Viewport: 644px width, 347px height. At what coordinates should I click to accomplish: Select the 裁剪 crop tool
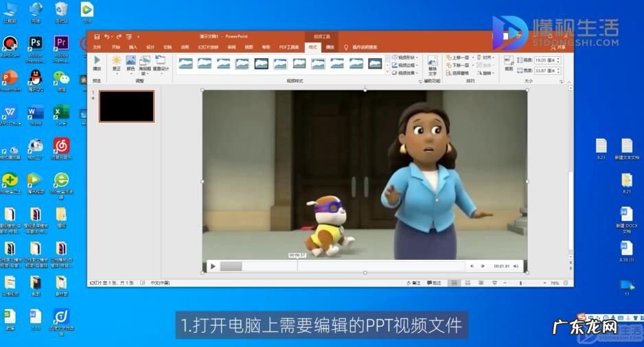coord(509,64)
